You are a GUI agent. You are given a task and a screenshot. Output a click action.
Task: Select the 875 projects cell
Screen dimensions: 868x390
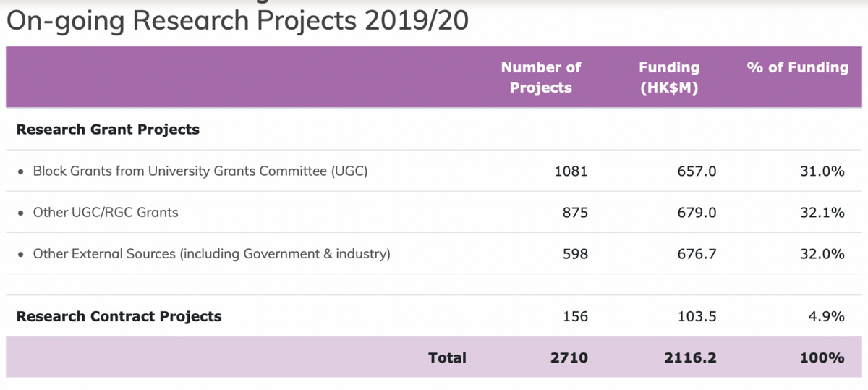point(575,213)
